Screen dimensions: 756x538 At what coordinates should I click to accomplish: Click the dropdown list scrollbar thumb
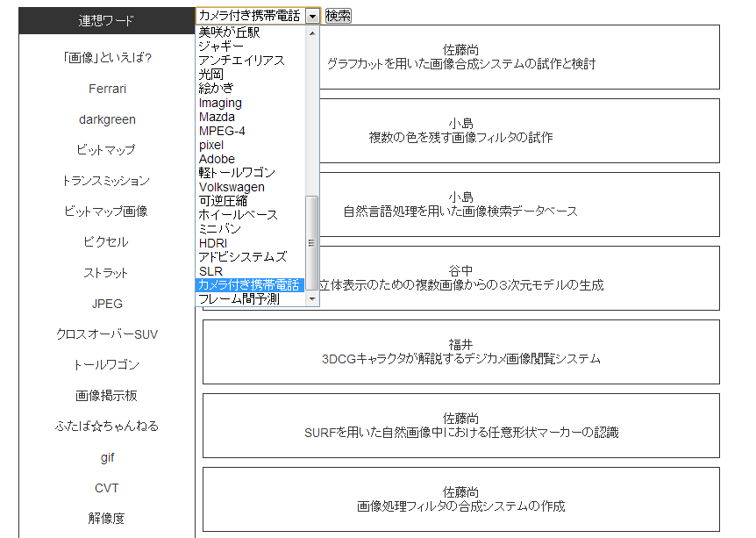point(312,243)
